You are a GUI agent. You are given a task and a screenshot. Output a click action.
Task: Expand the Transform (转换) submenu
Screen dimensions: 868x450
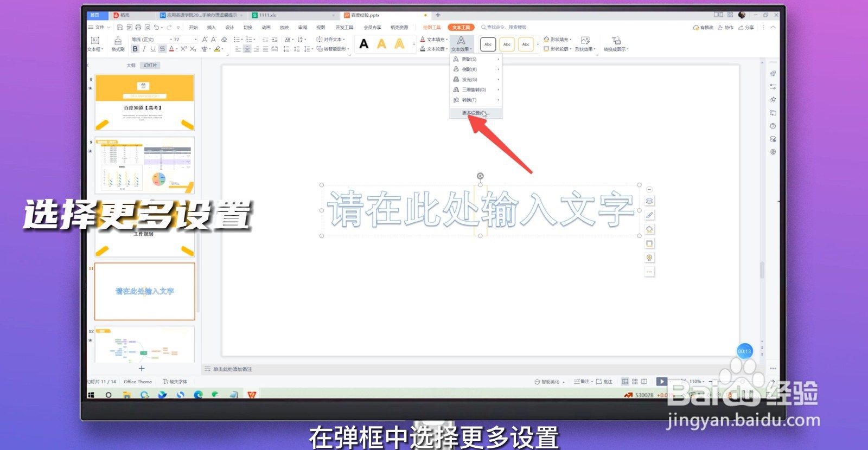pyautogui.click(x=476, y=100)
